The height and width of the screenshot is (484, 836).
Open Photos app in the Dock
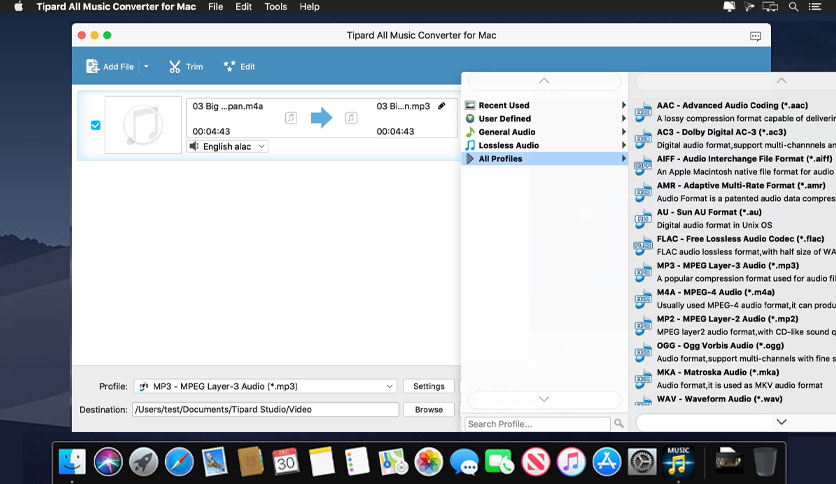coord(429,461)
